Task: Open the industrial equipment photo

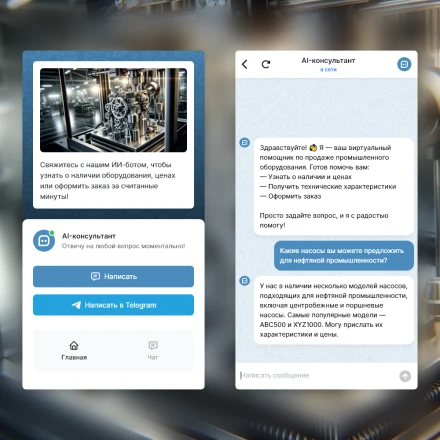Action: coord(113,110)
